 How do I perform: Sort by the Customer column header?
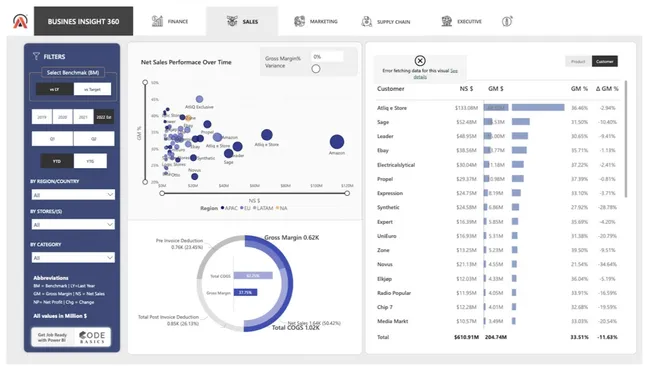(x=390, y=89)
